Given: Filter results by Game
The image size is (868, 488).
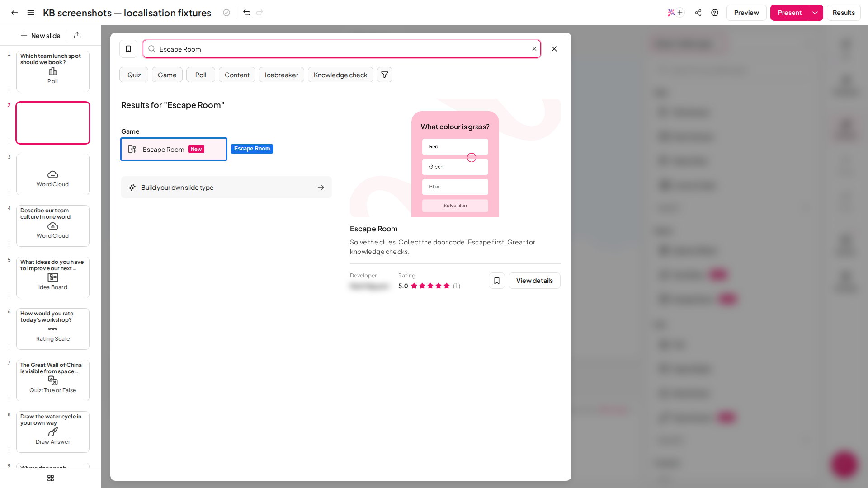Looking at the screenshot, I should pos(167,75).
